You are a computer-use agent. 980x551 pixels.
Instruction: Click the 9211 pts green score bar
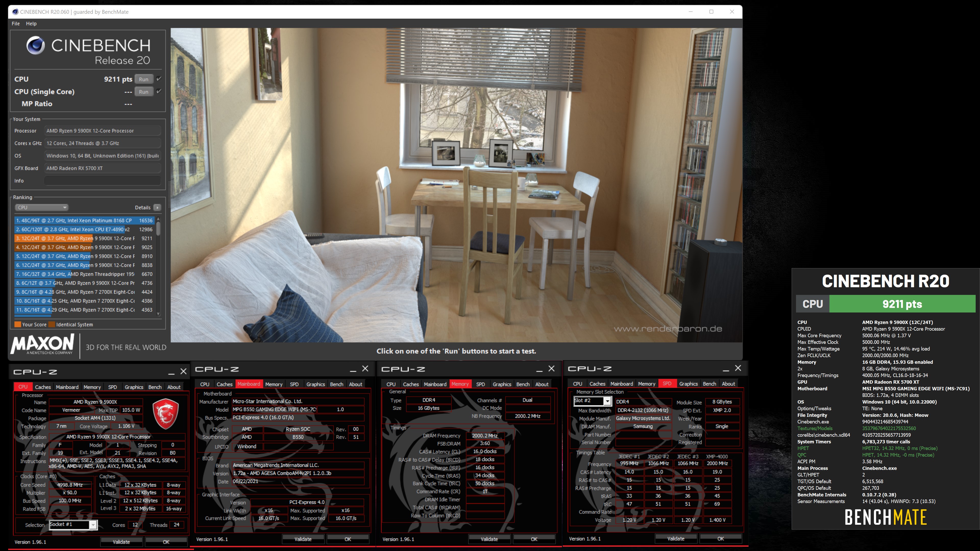coord(902,304)
